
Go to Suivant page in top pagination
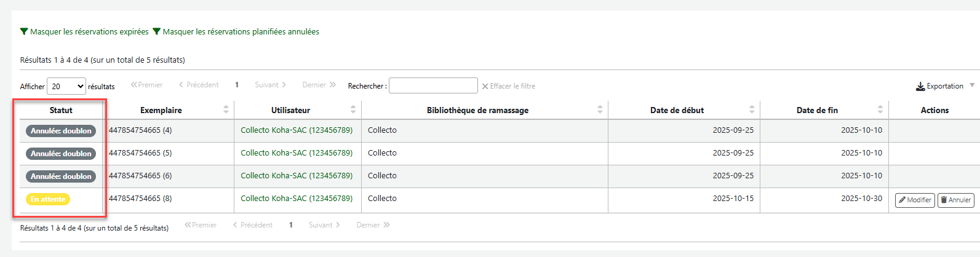271,85
